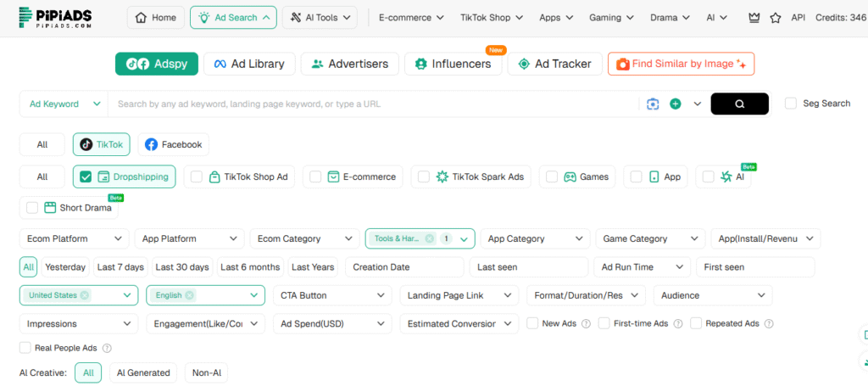Open the App Platform dropdown
This screenshot has height=392, width=868.
point(189,239)
